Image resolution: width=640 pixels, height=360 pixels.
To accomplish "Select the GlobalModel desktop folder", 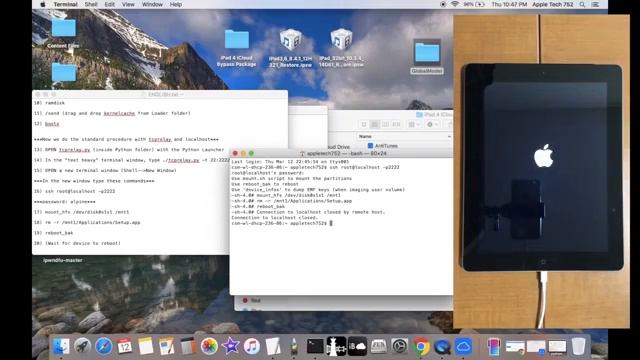I will pos(427,56).
